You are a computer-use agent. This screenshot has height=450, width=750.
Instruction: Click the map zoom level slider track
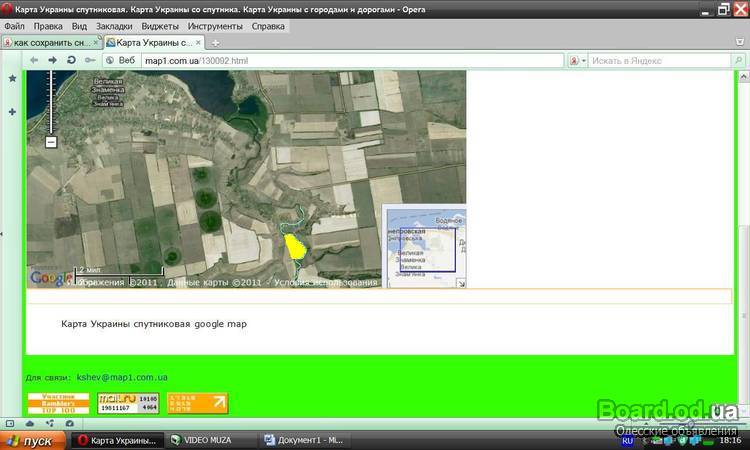(51, 102)
